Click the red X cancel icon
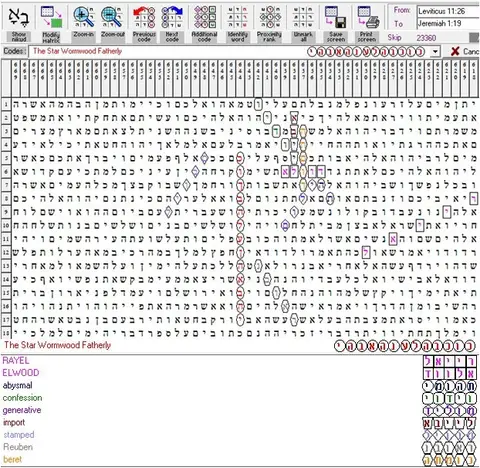Screen dimensions: 480x468 [455, 51]
